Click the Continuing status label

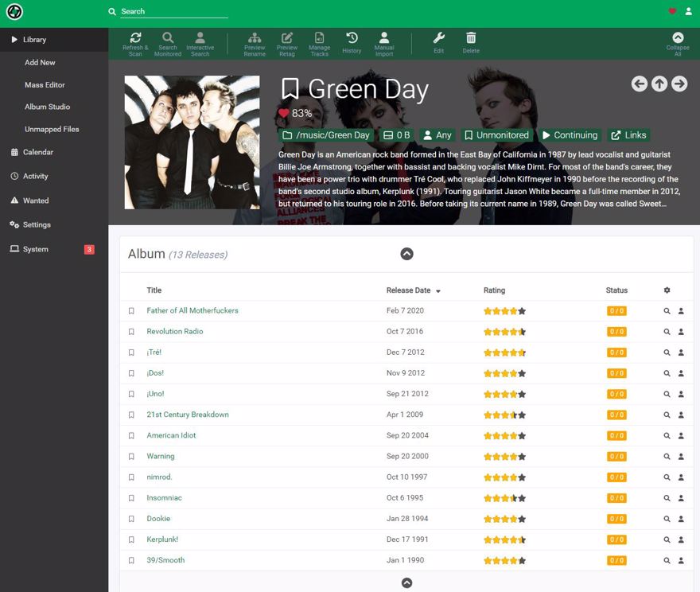(570, 135)
